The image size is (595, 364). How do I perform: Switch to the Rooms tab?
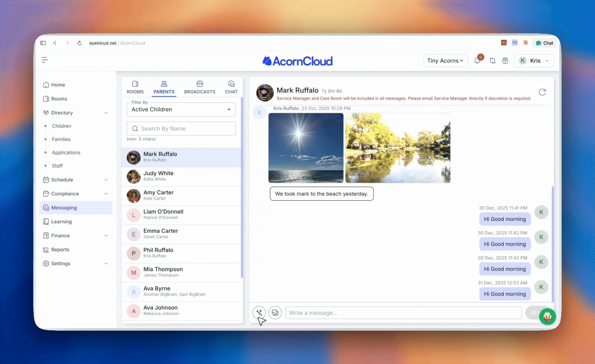point(135,87)
